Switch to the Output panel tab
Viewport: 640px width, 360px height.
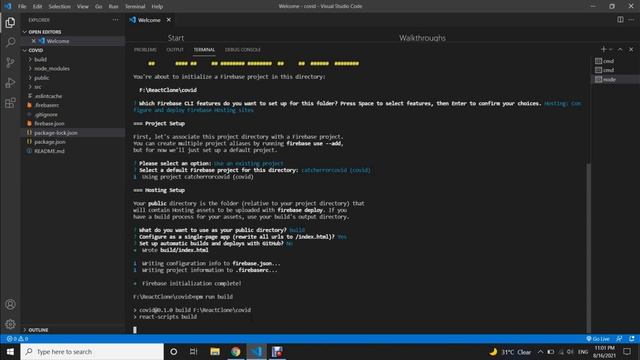175,50
